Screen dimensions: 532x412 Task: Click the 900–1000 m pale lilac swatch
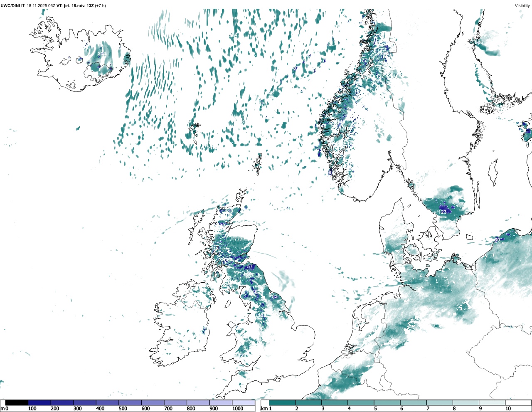click(x=221, y=402)
